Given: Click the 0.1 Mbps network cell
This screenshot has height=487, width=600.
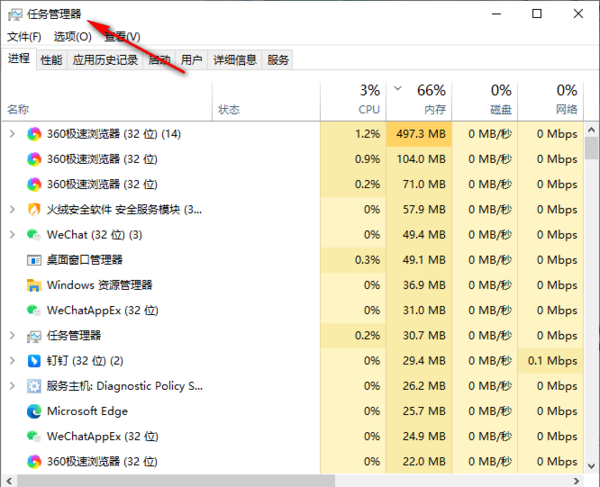Looking at the screenshot, I should point(551,361).
